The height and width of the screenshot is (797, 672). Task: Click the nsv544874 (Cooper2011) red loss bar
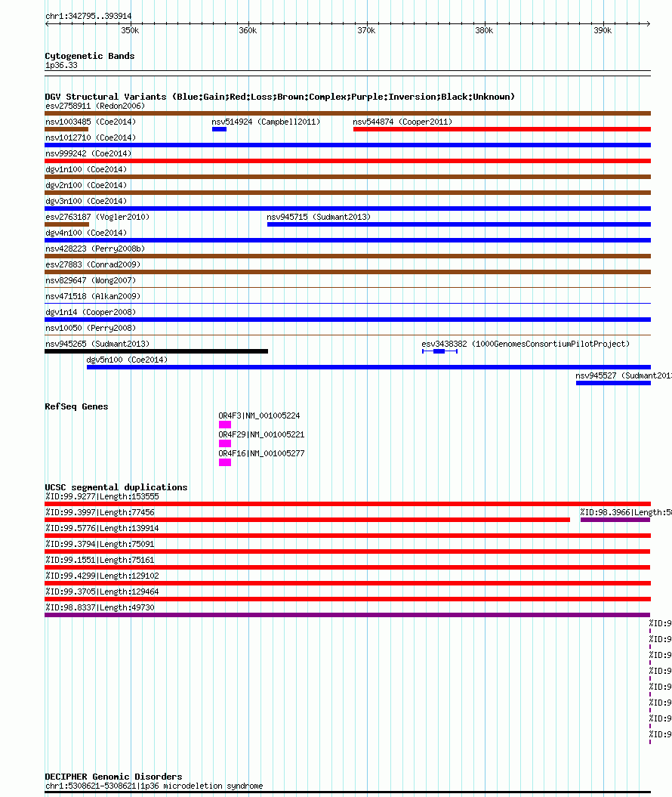502,129
